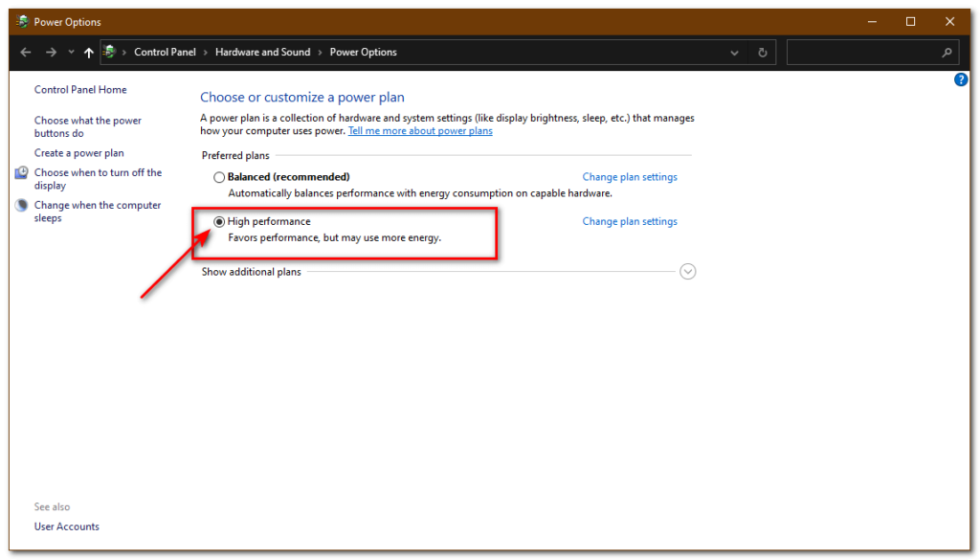Click 'Automatically balances performance' description text
This screenshot has height=560, width=980.
[420, 193]
